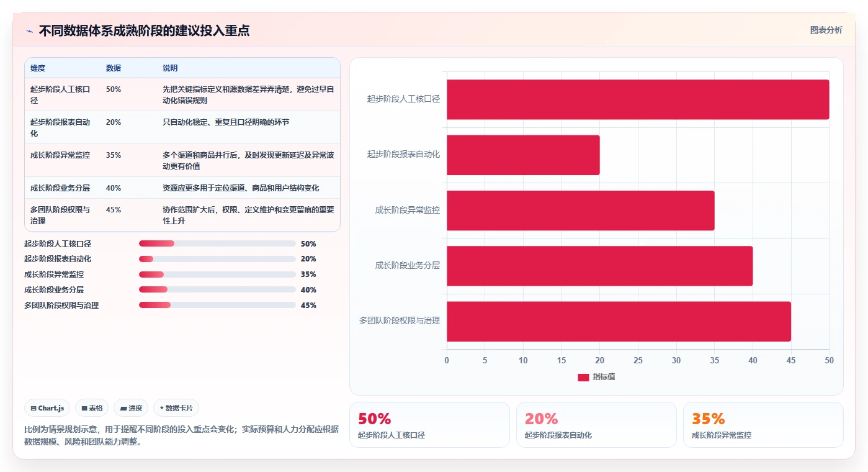Click the chart y-axis label 起步阶段人工核口径
The width and height of the screenshot is (868, 472).
[403, 99]
